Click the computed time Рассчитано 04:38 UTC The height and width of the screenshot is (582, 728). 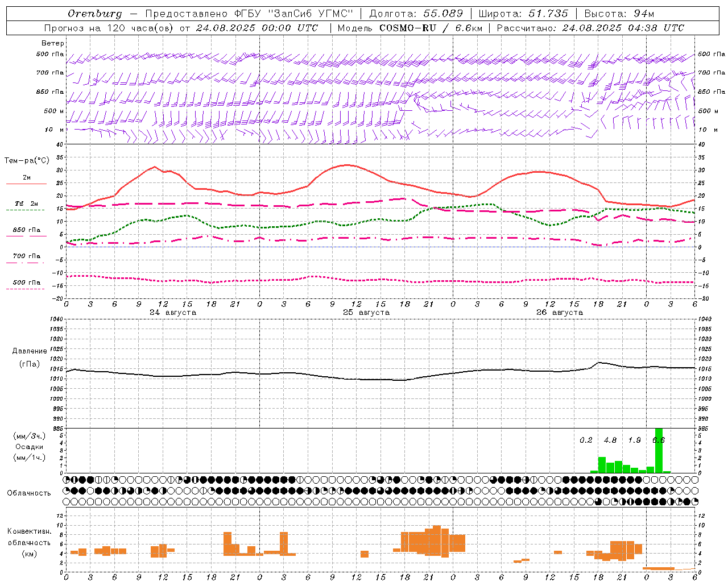click(x=590, y=28)
